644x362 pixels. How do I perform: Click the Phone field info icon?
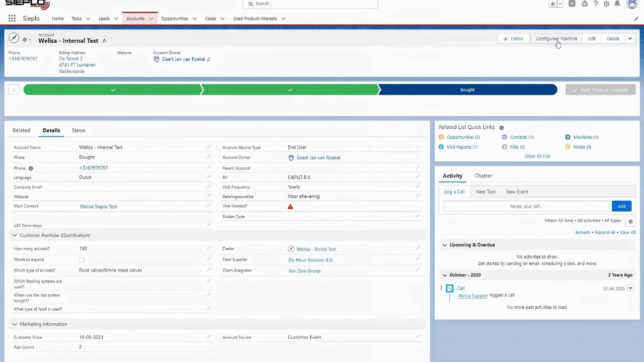pyautogui.click(x=31, y=168)
